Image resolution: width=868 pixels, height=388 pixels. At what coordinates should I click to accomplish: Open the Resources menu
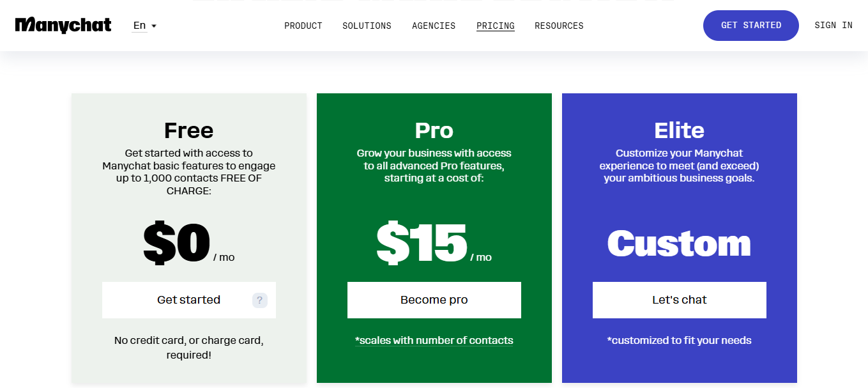coord(559,26)
